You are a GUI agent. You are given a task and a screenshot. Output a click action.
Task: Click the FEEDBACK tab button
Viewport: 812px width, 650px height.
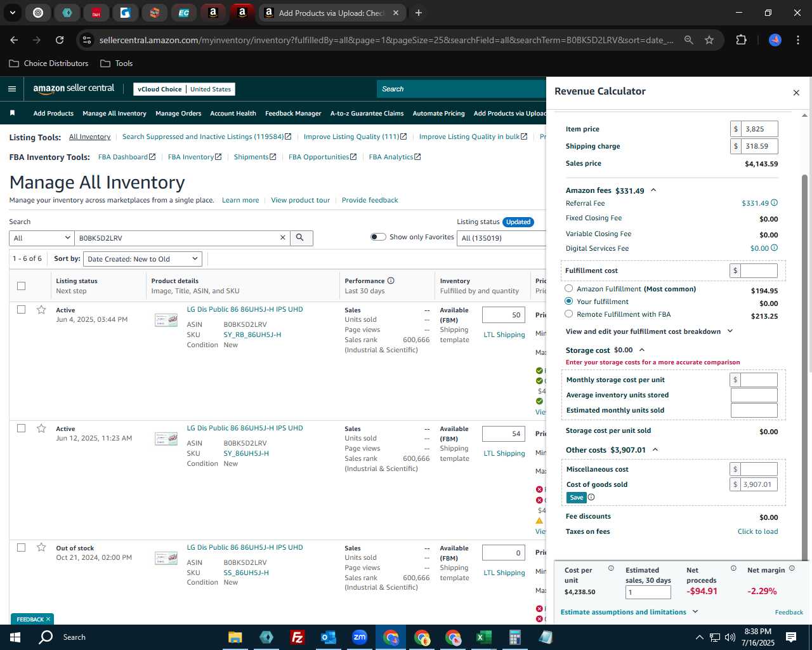point(32,619)
